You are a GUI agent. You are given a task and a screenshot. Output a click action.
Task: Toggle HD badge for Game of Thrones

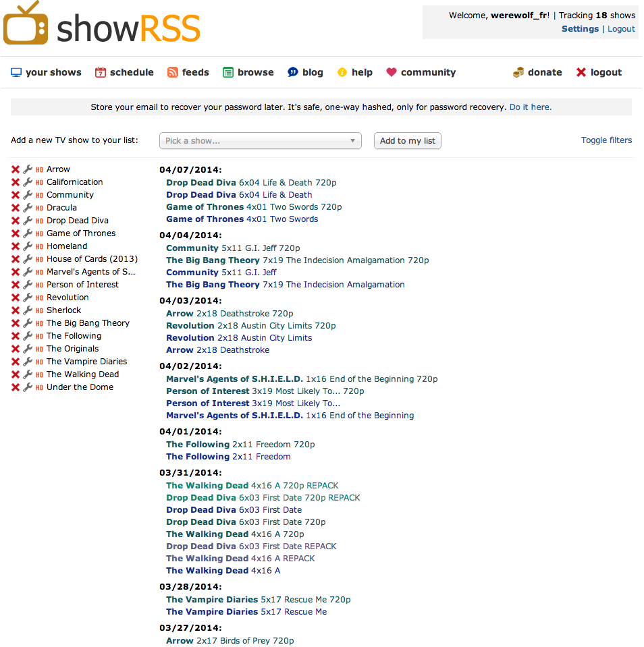coord(40,233)
